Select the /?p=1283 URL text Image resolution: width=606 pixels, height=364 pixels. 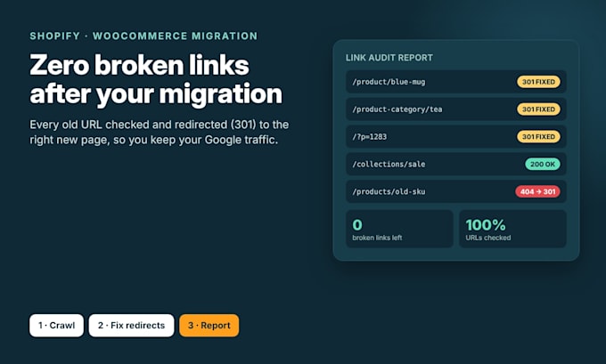pos(370,137)
